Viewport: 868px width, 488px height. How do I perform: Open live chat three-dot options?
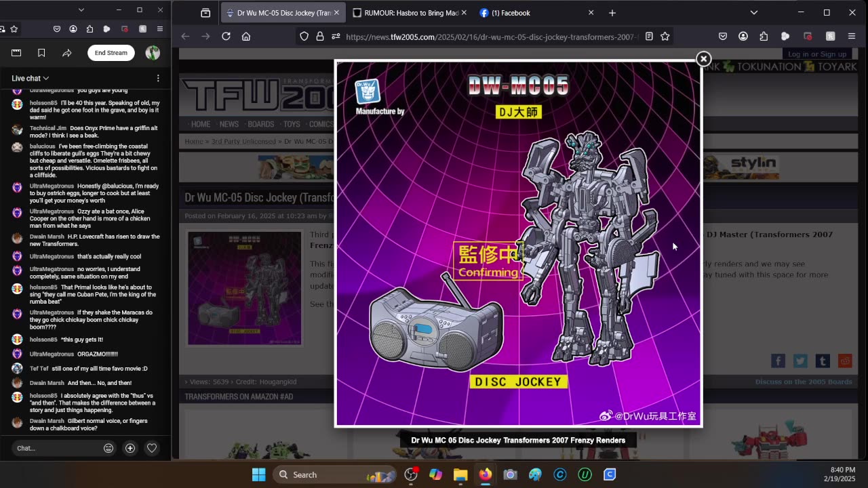pos(158,79)
